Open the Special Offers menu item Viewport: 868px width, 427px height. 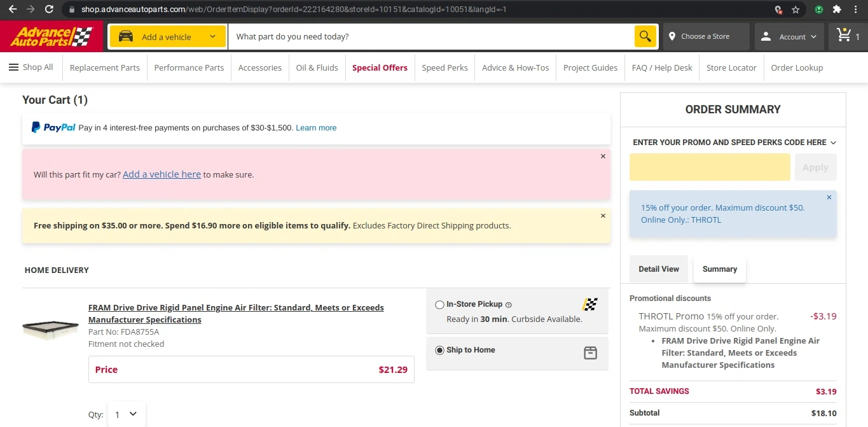coord(380,67)
